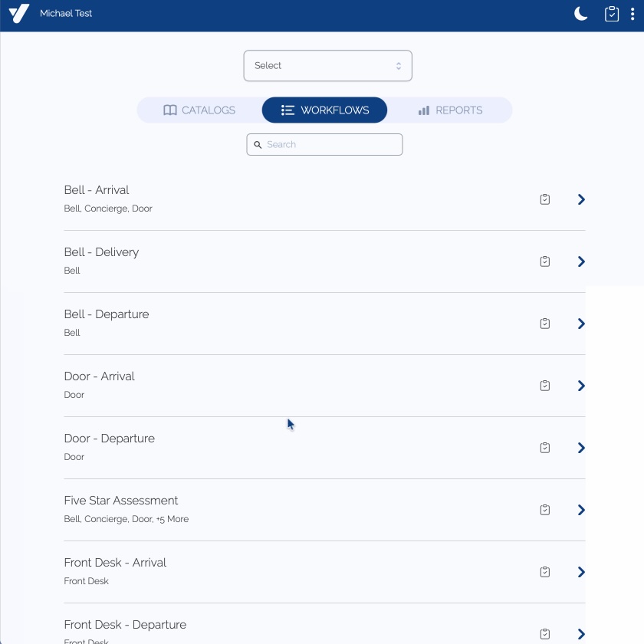Click the clipboard icon in the top navigation bar
Viewport: 644px width, 644px height.
[612, 13]
